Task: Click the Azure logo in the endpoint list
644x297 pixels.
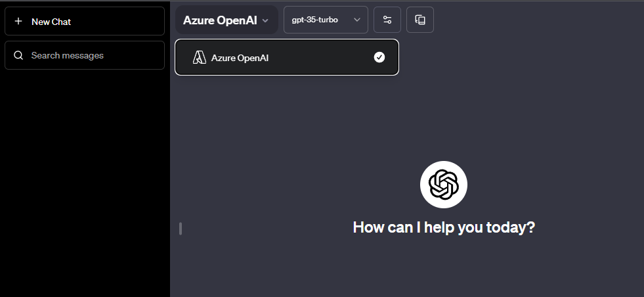Action: pos(199,58)
